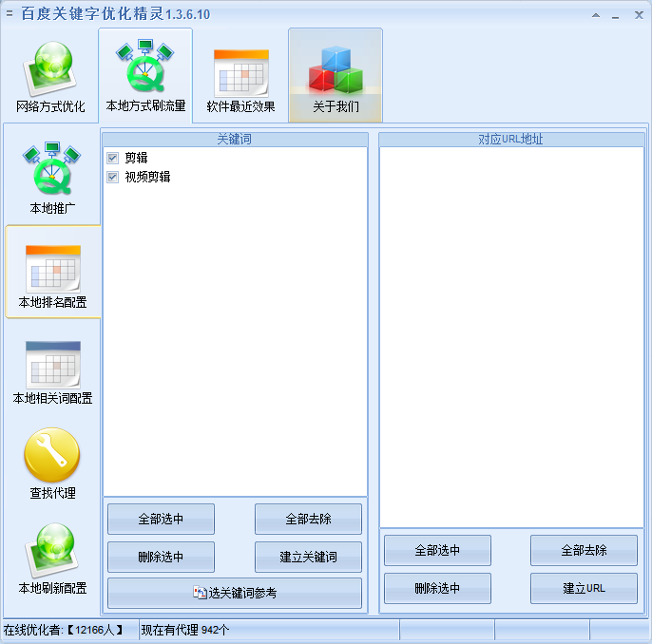This screenshot has height=644, width=652.
Task: Minimize the application window
Action: pyautogui.click(x=616, y=16)
